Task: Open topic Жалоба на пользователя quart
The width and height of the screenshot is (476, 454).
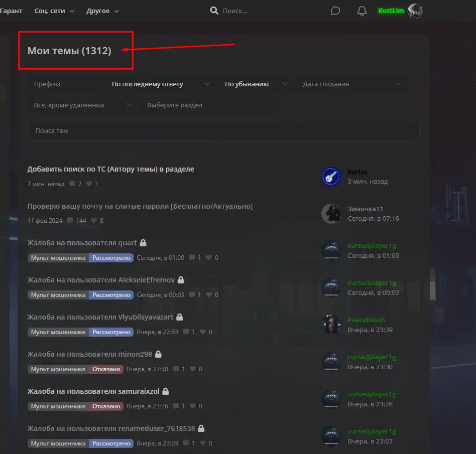Action: click(82, 243)
